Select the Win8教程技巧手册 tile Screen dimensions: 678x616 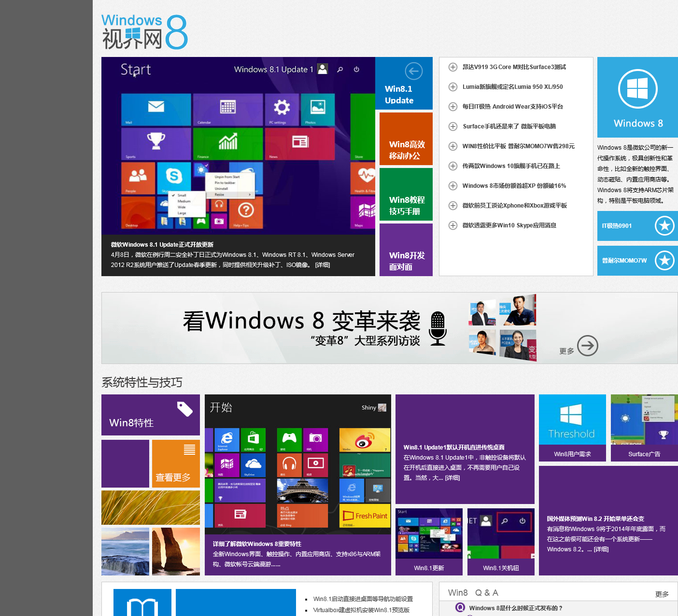(406, 195)
